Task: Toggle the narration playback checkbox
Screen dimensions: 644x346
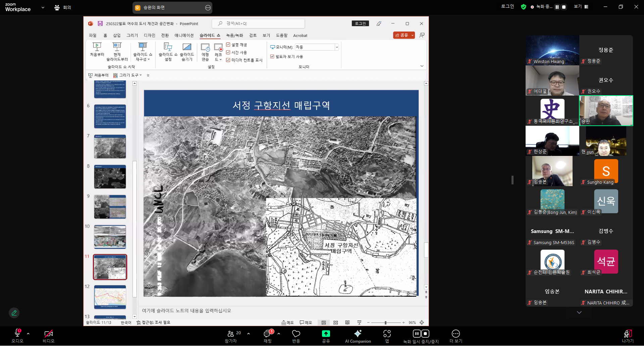Action: [x=228, y=45]
